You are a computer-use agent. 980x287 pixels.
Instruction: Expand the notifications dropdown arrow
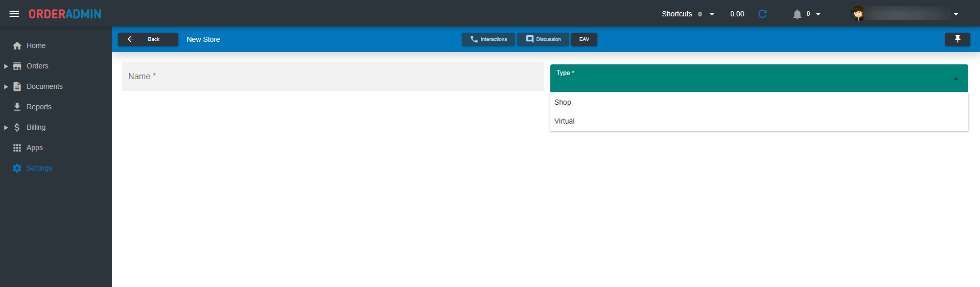(818, 14)
